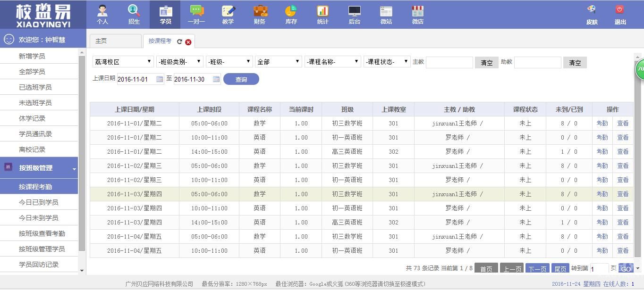Open the 一对一 module icon
Viewport: 644px width, 290px height.
[x=196, y=14]
